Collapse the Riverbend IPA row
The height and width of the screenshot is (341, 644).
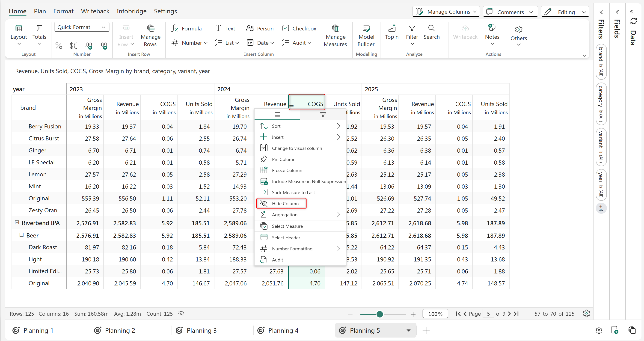[x=17, y=222]
